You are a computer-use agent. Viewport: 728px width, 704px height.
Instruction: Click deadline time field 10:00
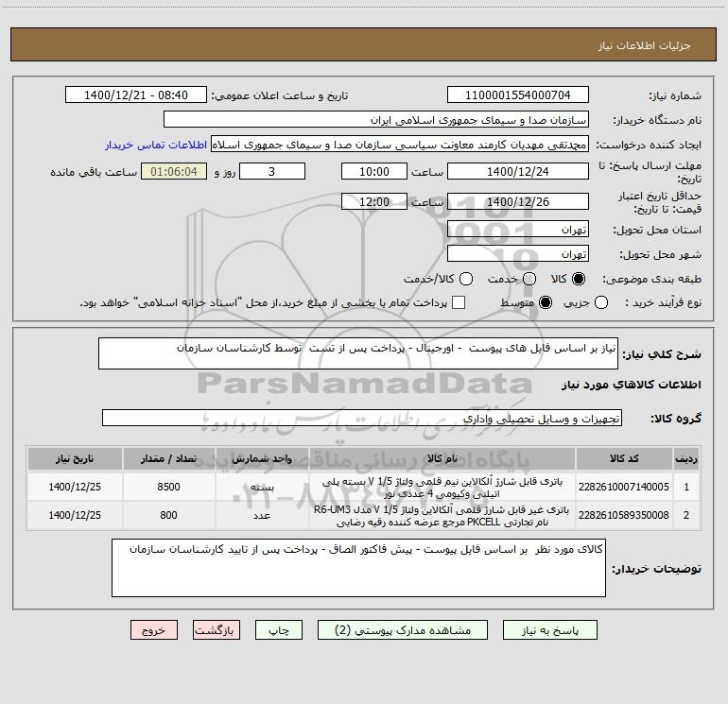click(x=374, y=171)
